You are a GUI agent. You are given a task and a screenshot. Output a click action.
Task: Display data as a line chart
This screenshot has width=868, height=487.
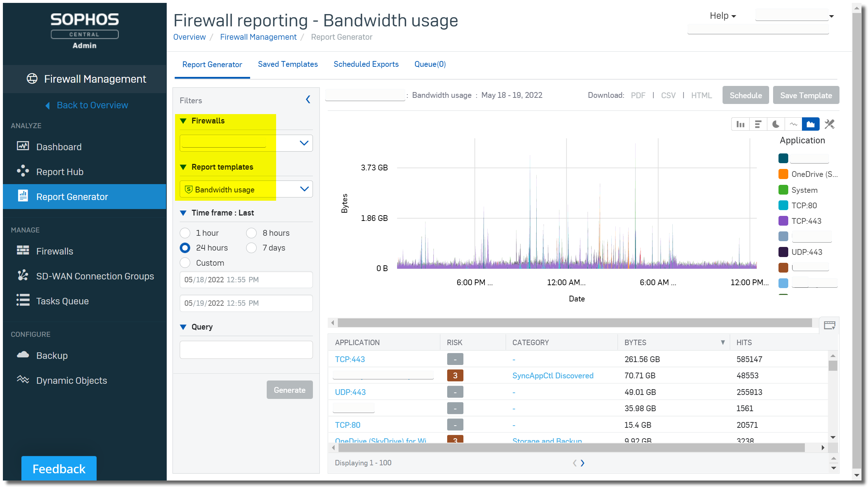(x=793, y=124)
